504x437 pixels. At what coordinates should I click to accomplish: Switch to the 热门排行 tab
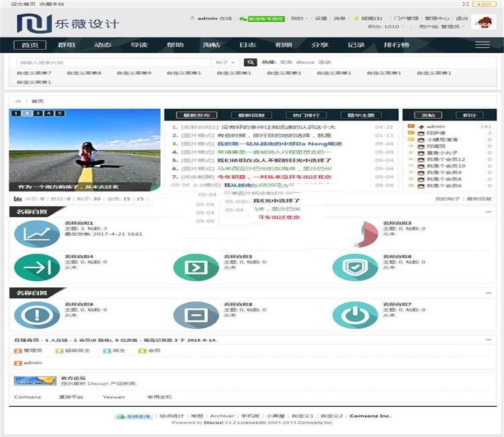pos(306,115)
